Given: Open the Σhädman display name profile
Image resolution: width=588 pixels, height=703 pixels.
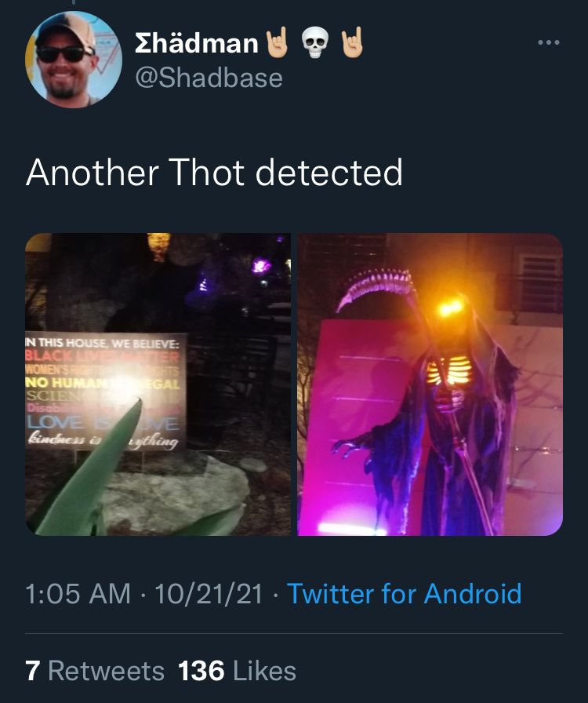Looking at the screenshot, I should [196, 43].
